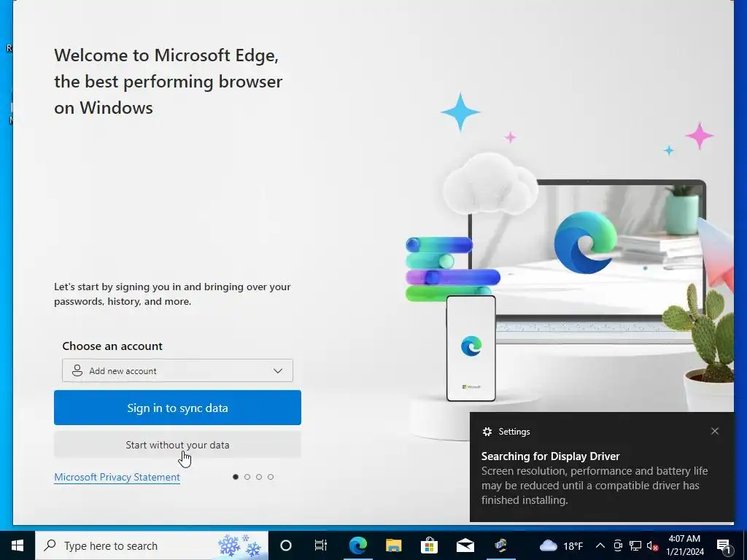747x560 pixels.
Task: Open the clock showing 4:07 AM
Action: [x=684, y=545]
